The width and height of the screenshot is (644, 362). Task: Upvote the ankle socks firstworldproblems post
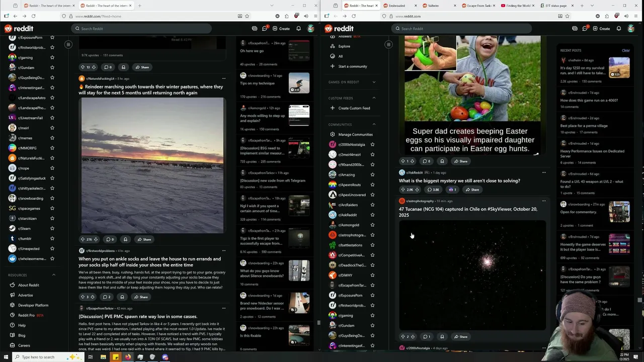pyautogui.click(x=83, y=297)
